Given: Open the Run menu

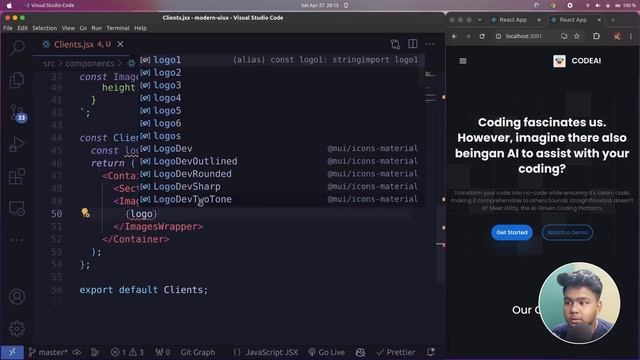Looking at the screenshot, I should click(97, 28).
